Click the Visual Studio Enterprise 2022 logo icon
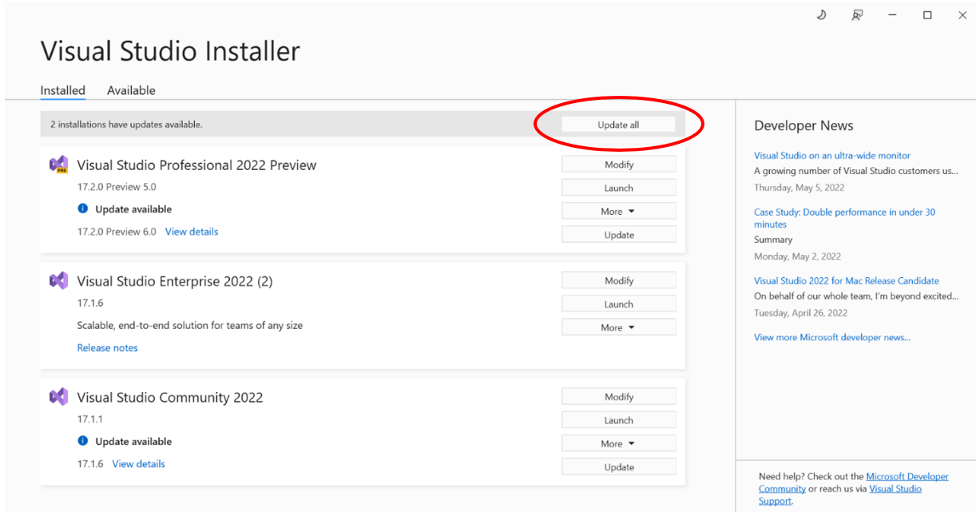 [x=58, y=281]
